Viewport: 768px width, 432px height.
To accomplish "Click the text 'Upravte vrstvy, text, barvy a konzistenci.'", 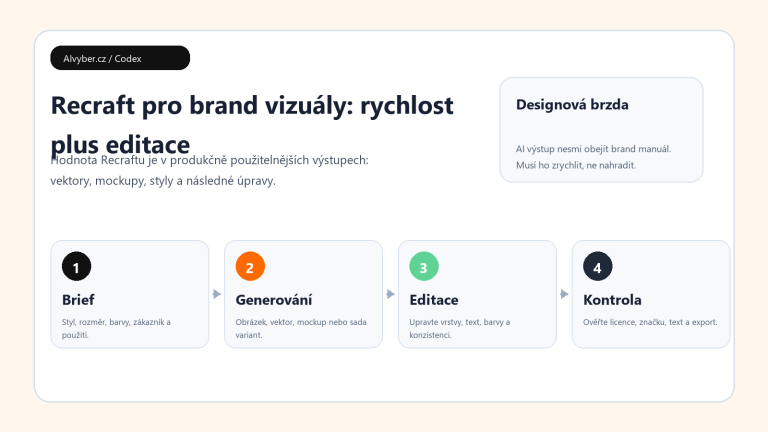I will [459, 329].
